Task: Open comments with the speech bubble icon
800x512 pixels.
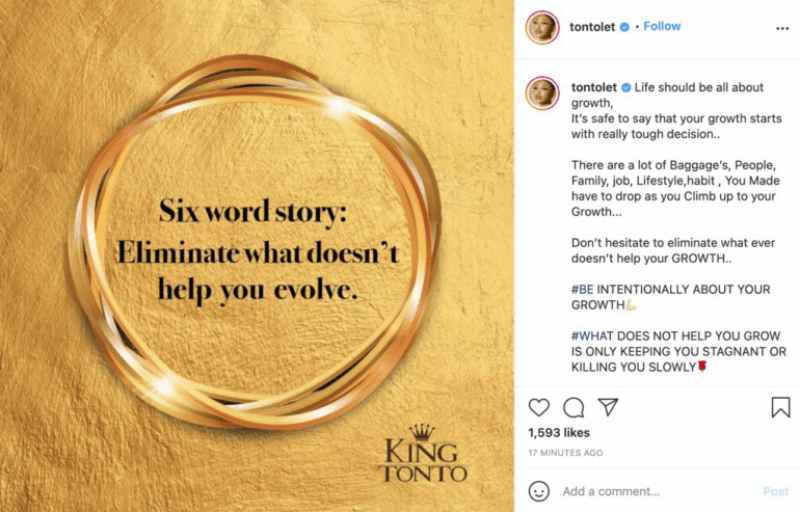Action: (x=573, y=408)
